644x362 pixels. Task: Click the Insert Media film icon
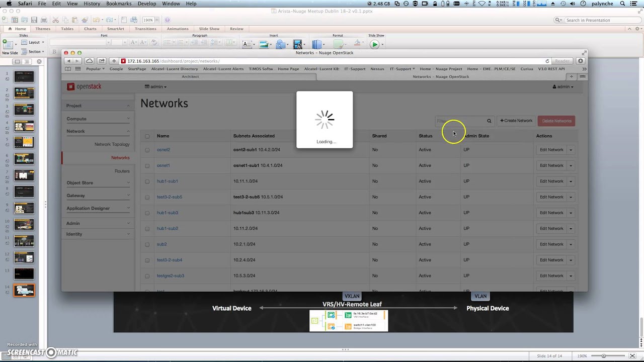pyautogui.click(x=298, y=44)
